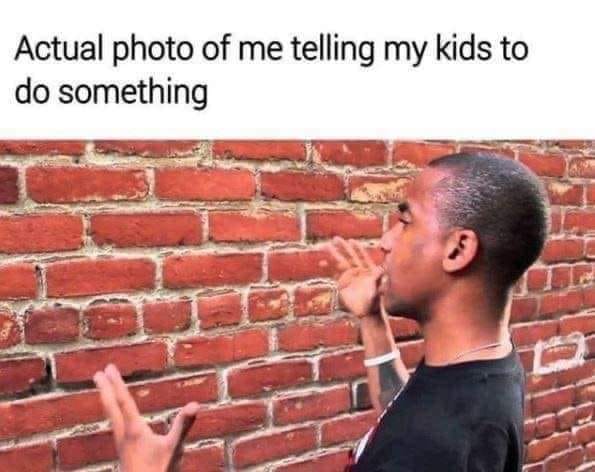595x472 pixels.
Task: Click the man's eye
Action: [x=404, y=218]
